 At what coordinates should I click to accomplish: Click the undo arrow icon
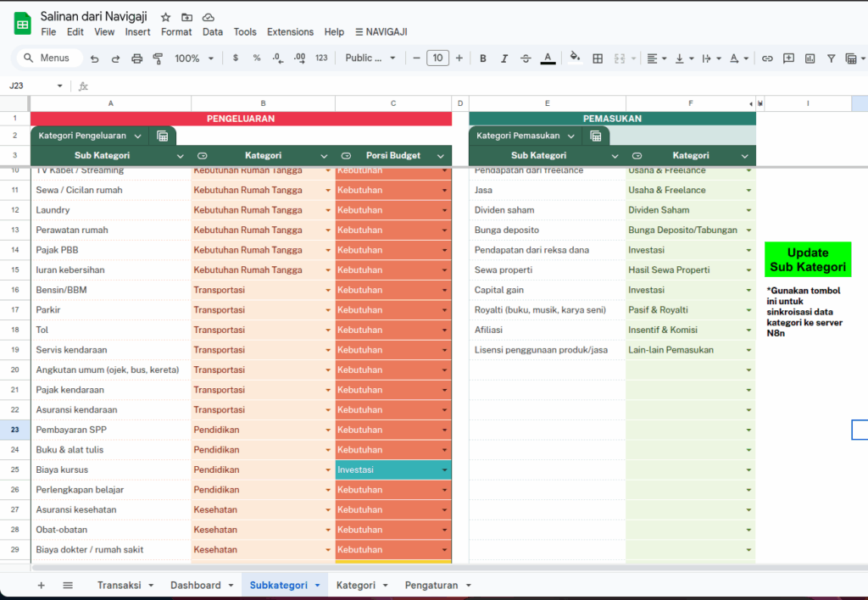[x=94, y=58]
